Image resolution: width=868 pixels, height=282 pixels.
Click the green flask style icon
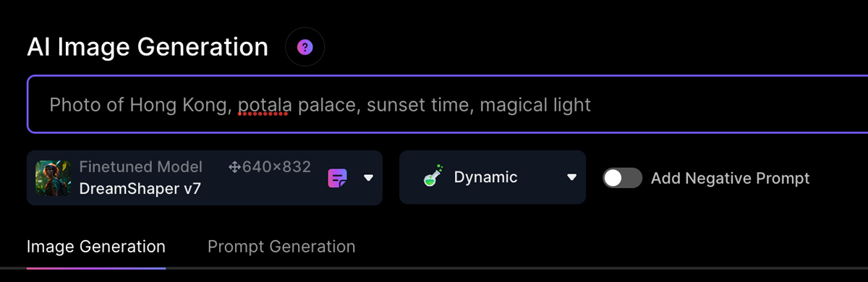(x=433, y=177)
